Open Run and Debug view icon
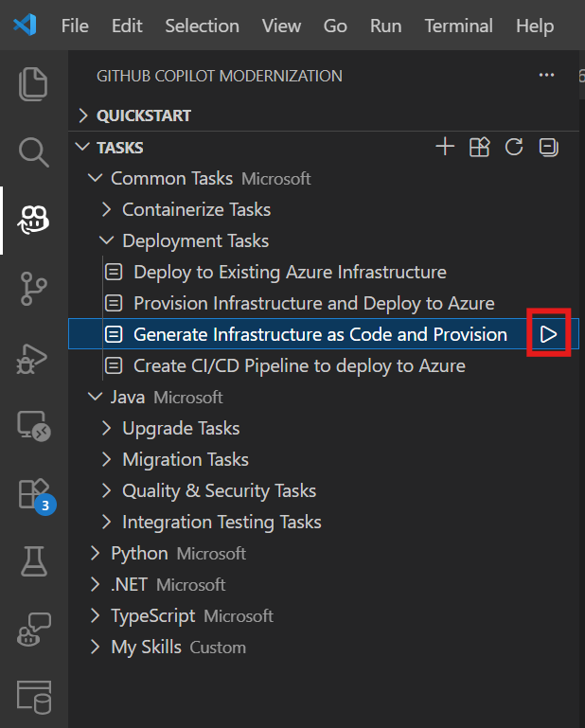 click(x=32, y=359)
